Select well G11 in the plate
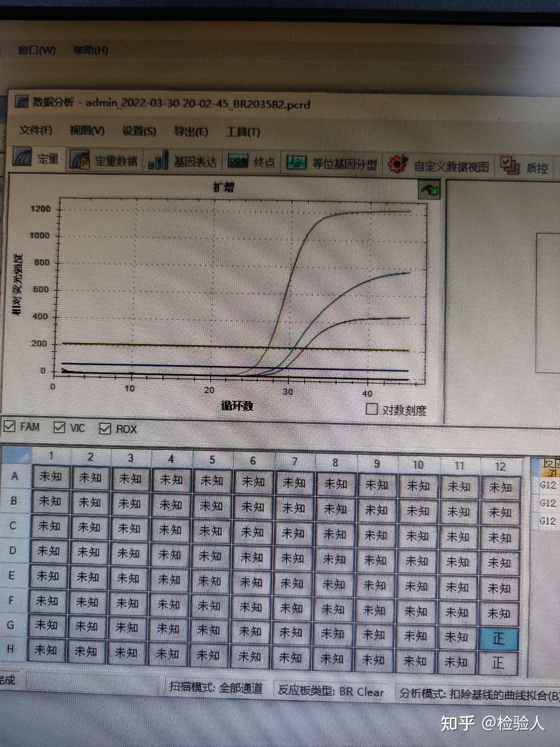 pos(456,638)
